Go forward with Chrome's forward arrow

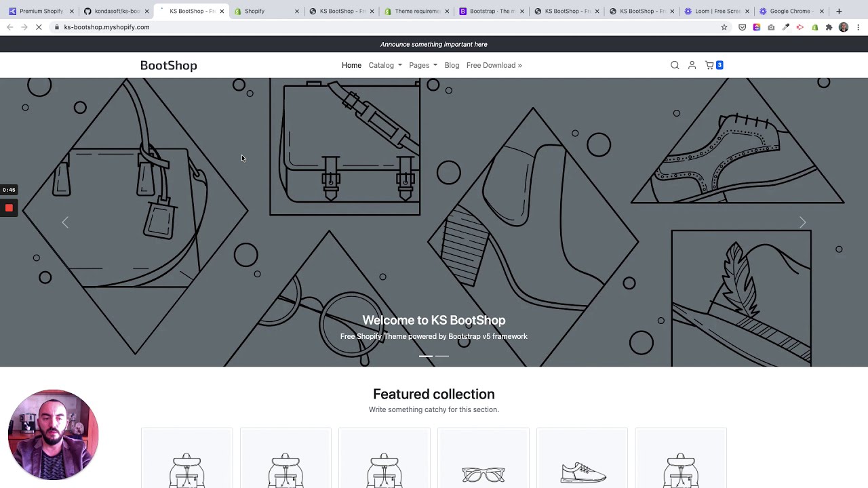[24, 27]
